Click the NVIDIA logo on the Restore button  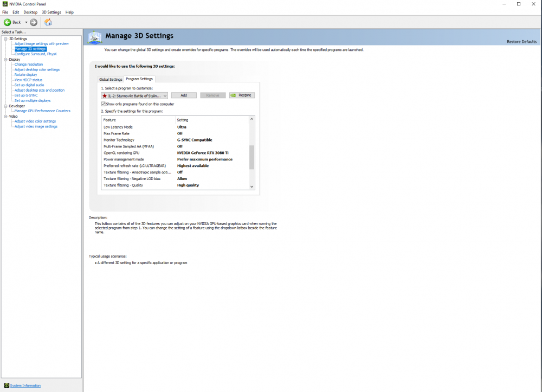(233, 95)
